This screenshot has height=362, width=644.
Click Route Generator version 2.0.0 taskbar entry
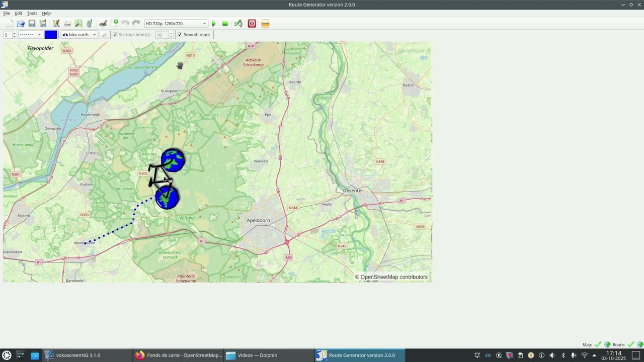coord(359,355)
